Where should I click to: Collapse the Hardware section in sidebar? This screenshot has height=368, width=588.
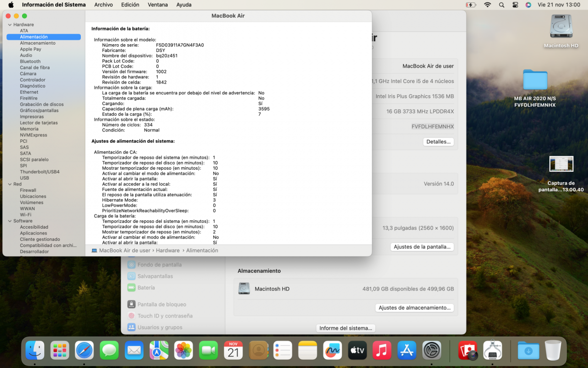pos(9,25)
